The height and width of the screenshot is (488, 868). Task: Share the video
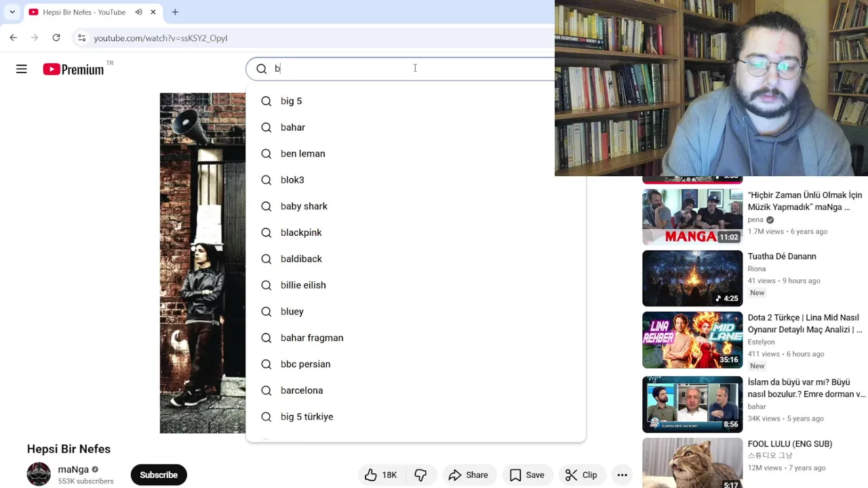[469, 475]
